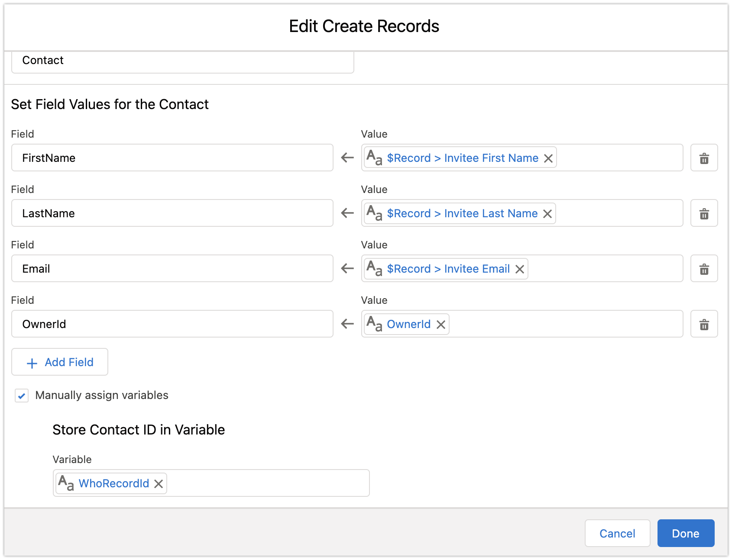The image size is (732, 560).
Task: Open the Email field picker
Action: pos(172,268)
